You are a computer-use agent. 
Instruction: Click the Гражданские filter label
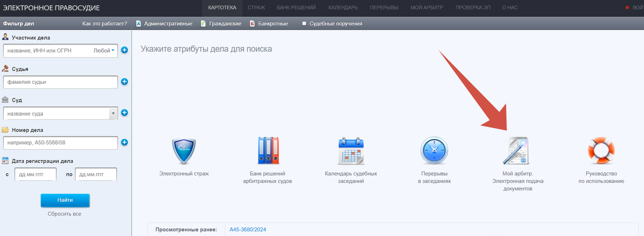tap(225, 24)
